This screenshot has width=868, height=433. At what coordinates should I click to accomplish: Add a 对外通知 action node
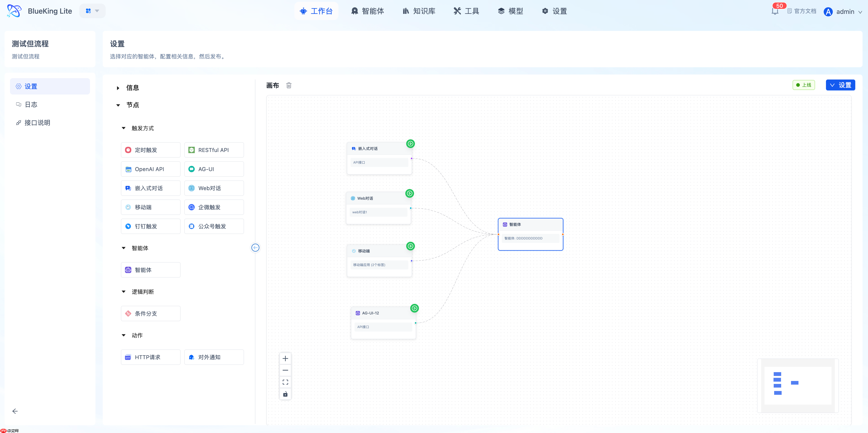[x=214, y=357]
